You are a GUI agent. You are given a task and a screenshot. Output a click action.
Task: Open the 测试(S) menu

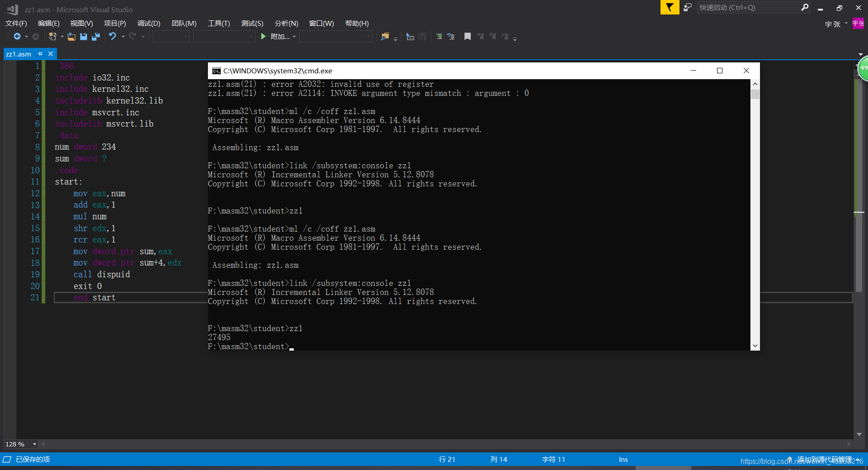pos(252,24)
